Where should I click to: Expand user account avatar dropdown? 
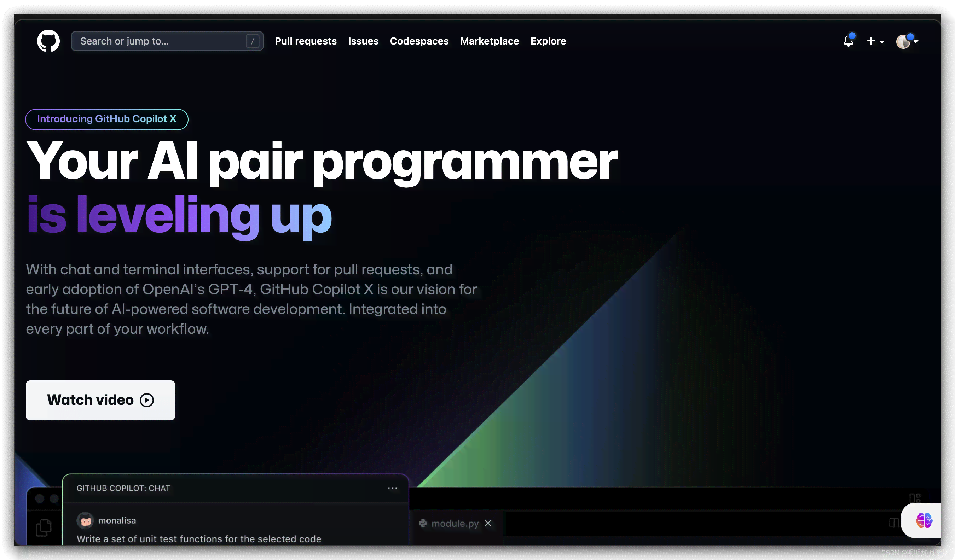tap(908, 41)
